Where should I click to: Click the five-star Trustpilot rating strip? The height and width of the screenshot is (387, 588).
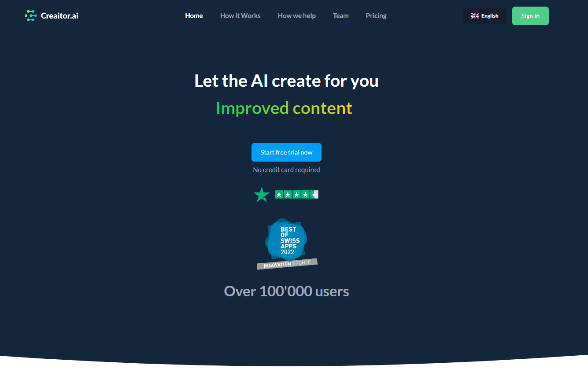(x=296, y=194)
